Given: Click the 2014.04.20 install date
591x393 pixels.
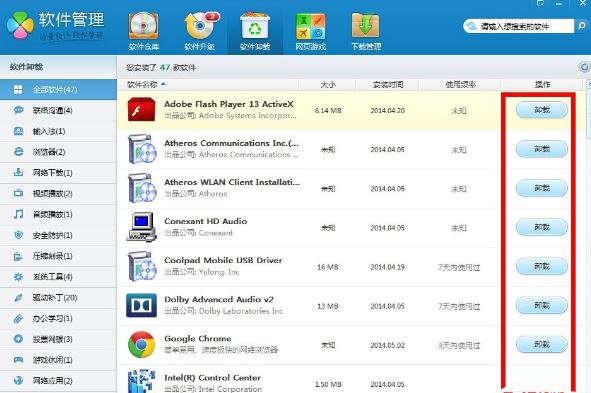Looking at the screenshot, I should 387,110.
